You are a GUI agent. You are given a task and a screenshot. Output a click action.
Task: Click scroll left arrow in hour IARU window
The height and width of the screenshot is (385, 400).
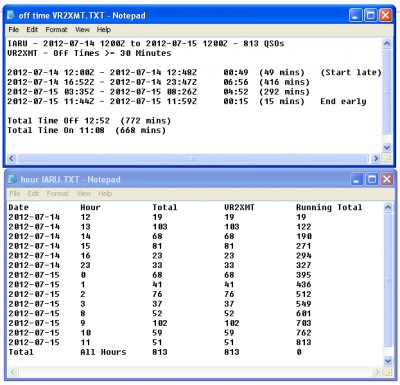pos(13,372)
